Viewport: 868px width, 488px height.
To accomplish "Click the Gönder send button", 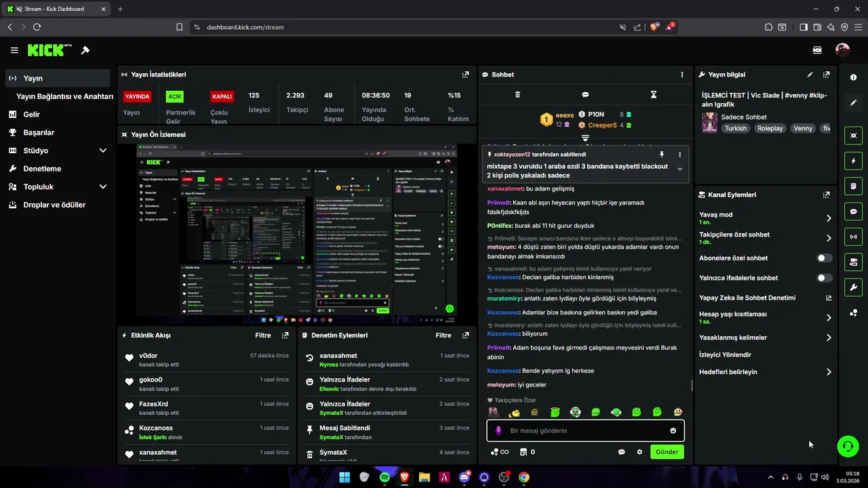I will (667, 452).
